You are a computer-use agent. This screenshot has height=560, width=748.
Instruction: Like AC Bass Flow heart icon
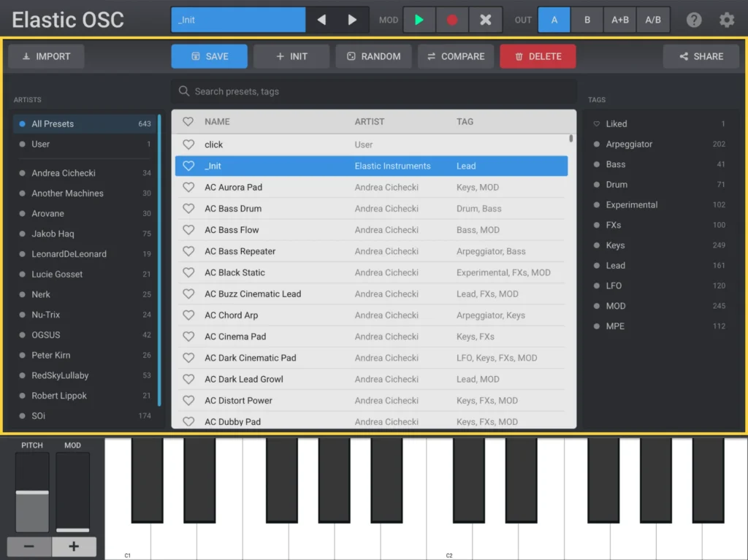click(188, 229)
